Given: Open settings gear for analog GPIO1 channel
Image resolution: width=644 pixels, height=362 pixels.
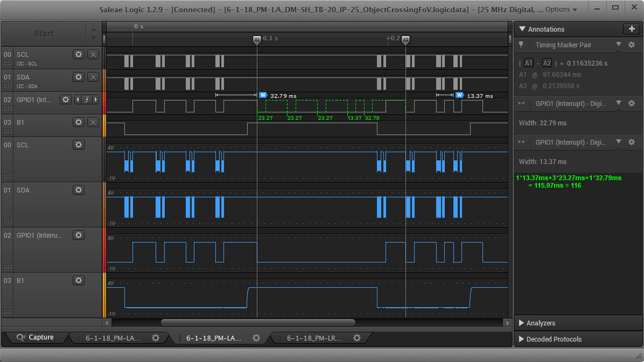Looking at the screenshot, I should [x=79, y=235].
